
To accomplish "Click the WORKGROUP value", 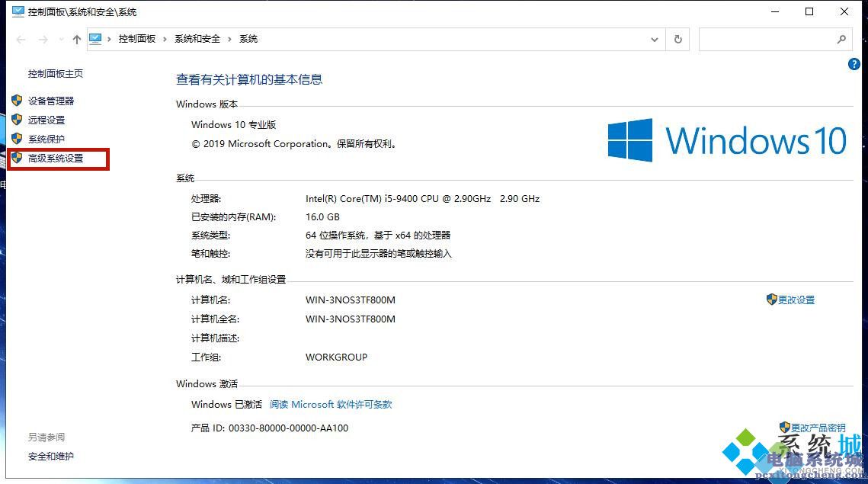I will coord(336,357).
